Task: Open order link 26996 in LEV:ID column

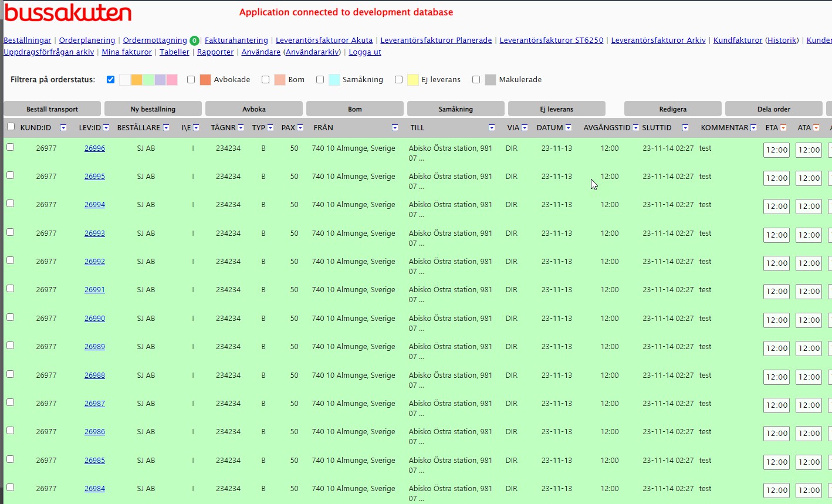Action: (94, 148)
